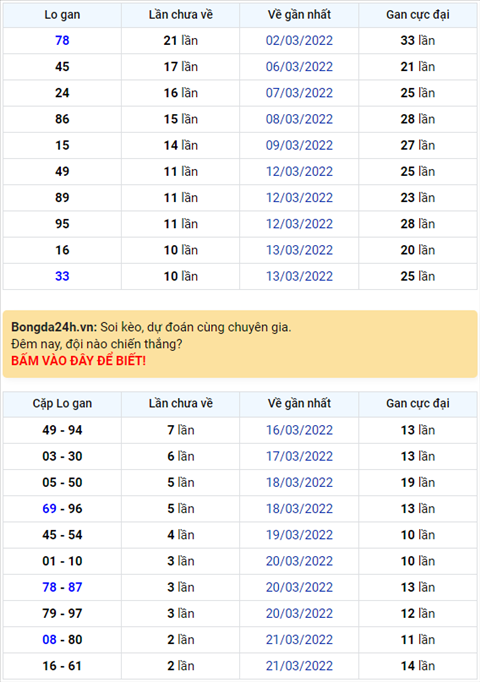Screen dimensions: 480x682
Task: Click the blue pair 78 - 87
Action: click(x=62, y=587)
